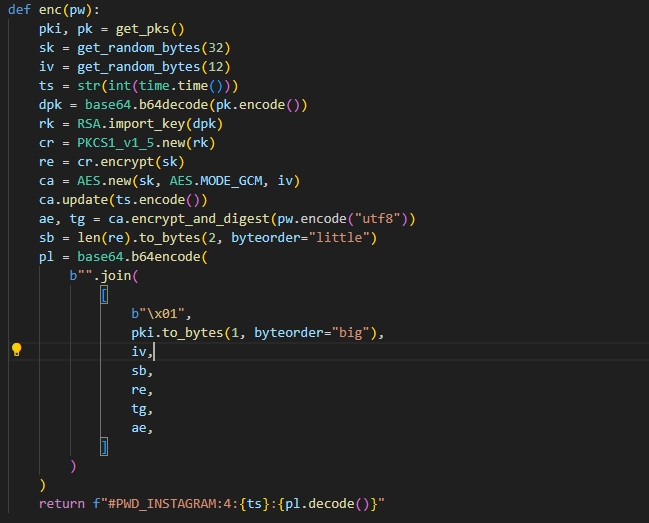649x523 pixels.
Task: Click 'b64encode' method name
Action: tap(166, 257)
